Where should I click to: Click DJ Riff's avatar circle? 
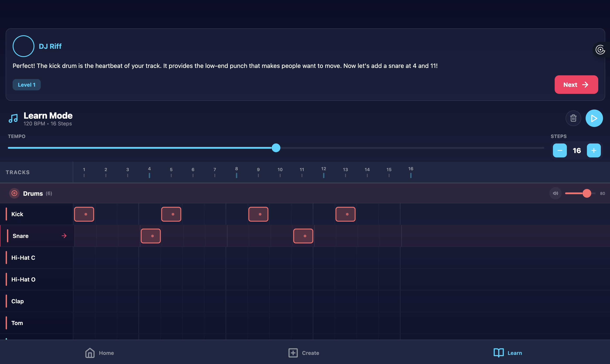pos(23,46)
